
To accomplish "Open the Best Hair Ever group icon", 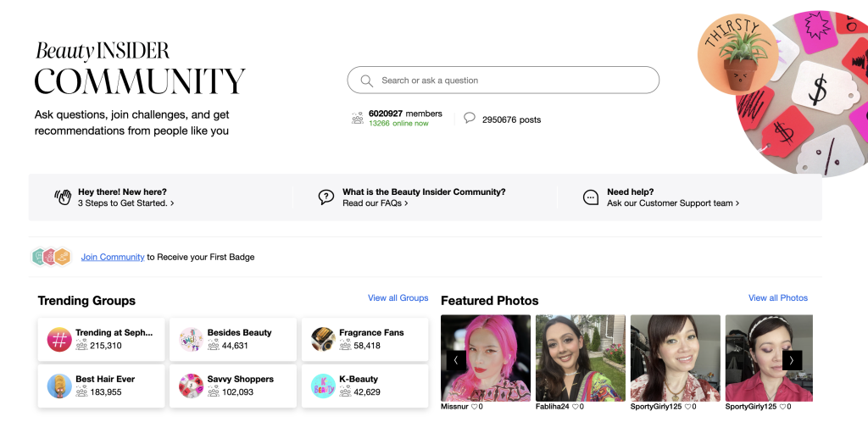I will point(58,386).
